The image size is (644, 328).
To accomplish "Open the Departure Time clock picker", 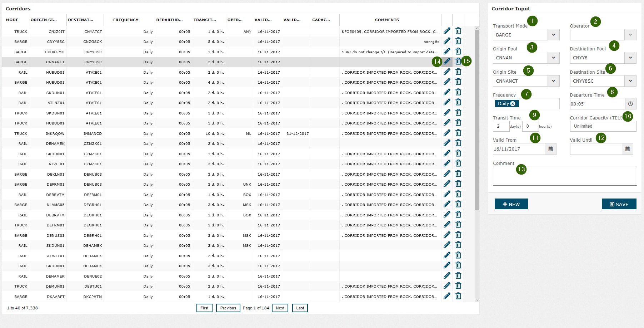I will click(630, 104).
